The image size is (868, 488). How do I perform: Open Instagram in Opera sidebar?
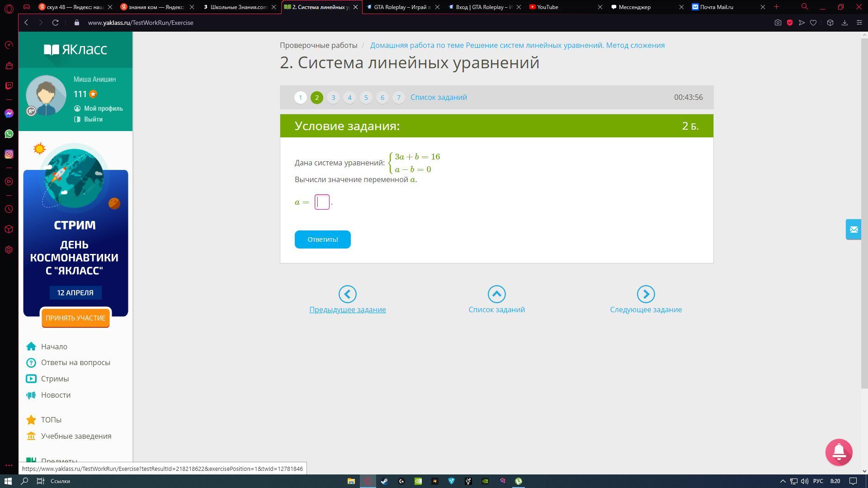pos(9,154)
